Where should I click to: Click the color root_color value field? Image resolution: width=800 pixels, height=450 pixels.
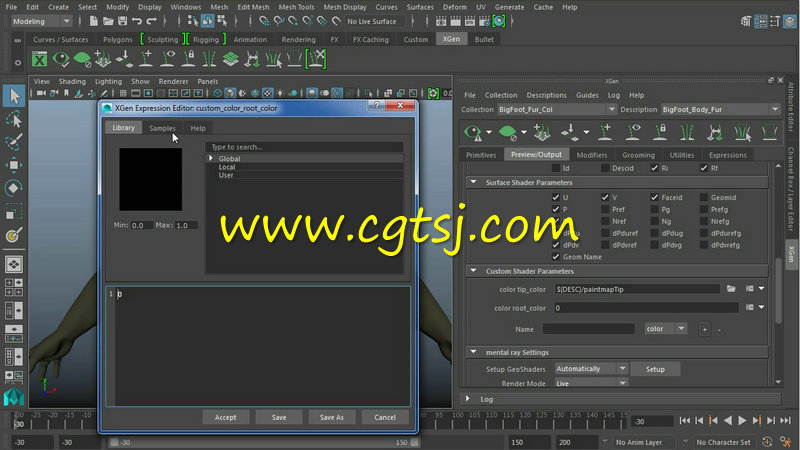pos(646,308)
